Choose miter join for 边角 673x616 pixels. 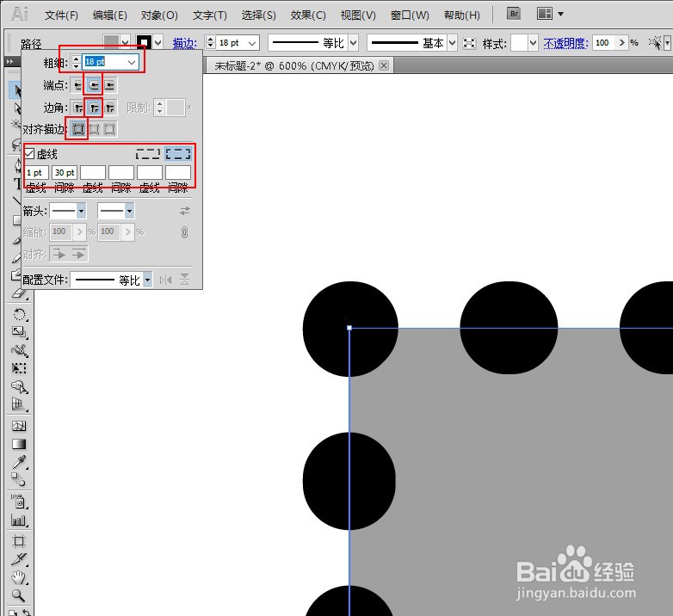[77, 108]
